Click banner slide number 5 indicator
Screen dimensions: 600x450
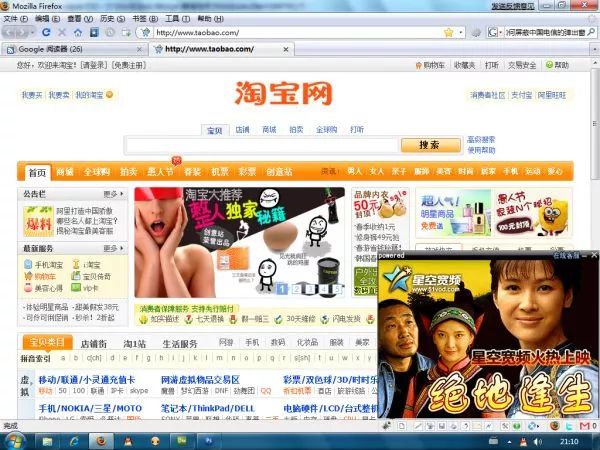coord(337,289)
